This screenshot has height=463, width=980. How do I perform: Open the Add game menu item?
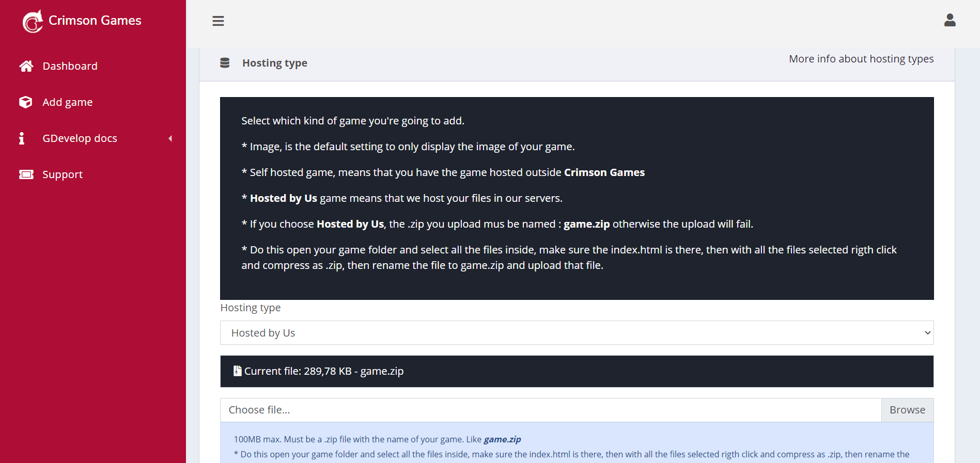coord(68,102)
